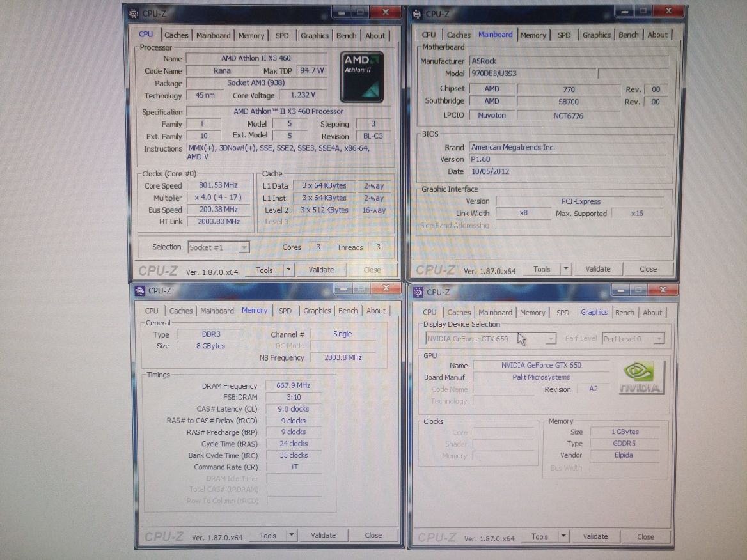Image resolution: width=747 pixels, height=560 pixels.
Task: Switch to CPU tab in Memory window
Action: click(152, 311)
